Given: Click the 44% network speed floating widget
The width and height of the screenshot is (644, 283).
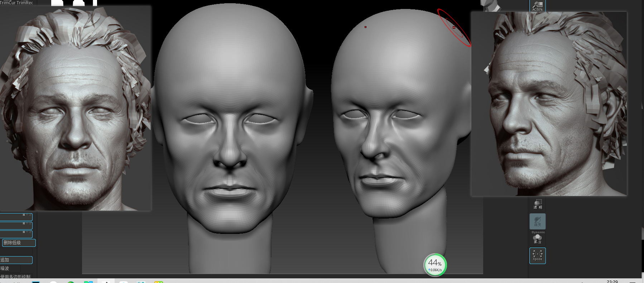Looking at the screenshot, I should pos(435,265).
